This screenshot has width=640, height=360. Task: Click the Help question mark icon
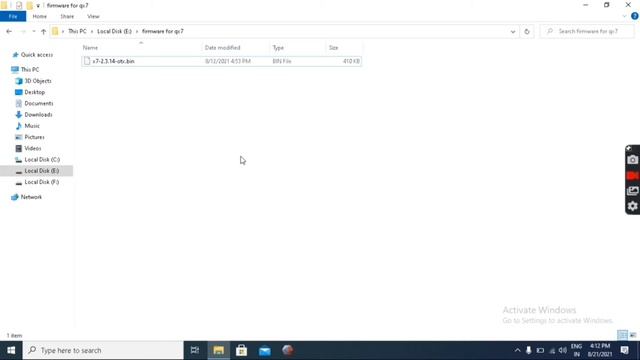pyautogui.click(x=635, y=16)
